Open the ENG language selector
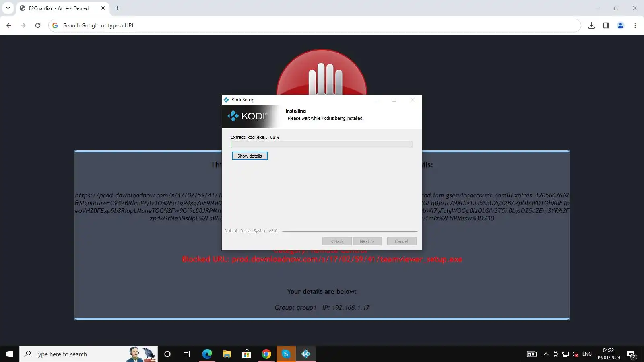Screen dimensions: 644x362 (587, 354)
